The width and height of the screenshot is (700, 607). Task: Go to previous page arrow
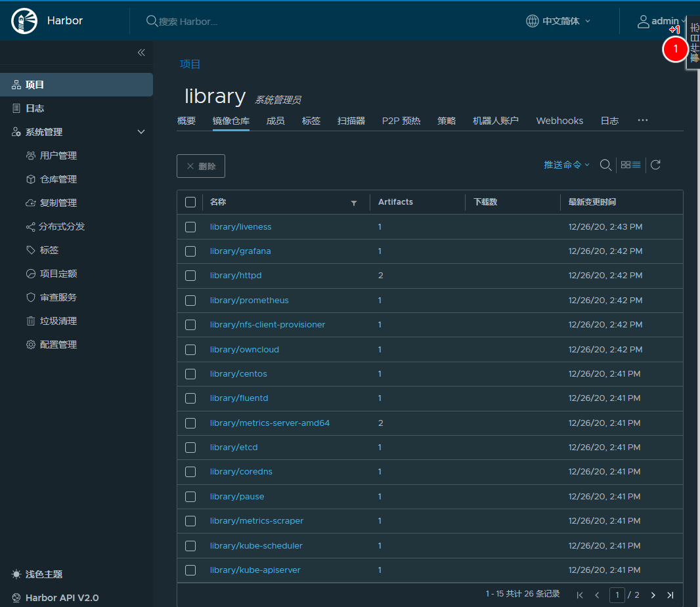[598, 595]
